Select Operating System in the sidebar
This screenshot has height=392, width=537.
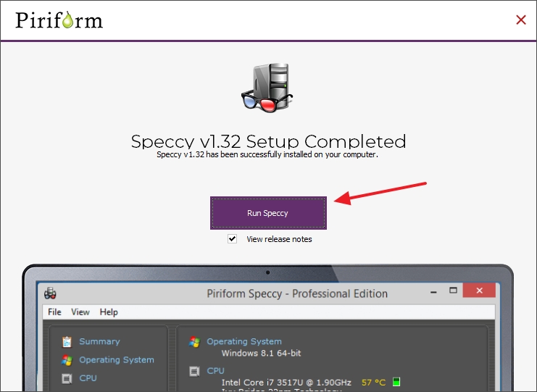(116, 360)
